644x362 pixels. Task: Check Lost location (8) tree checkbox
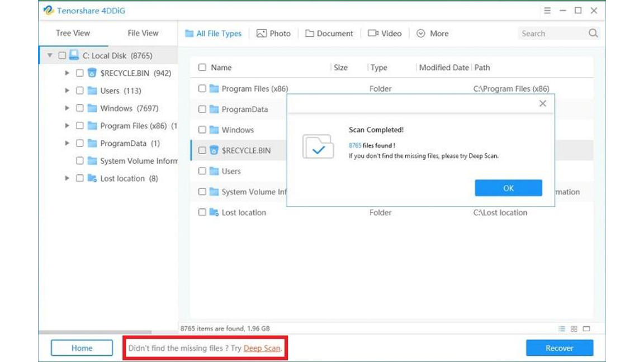pos(80,178)
